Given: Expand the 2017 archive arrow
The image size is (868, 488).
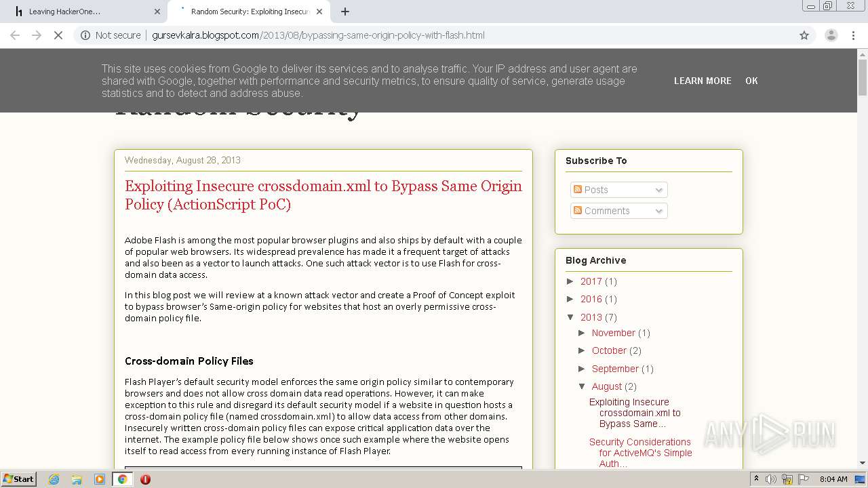Looking at the screenshot, I should pos(571,281).
